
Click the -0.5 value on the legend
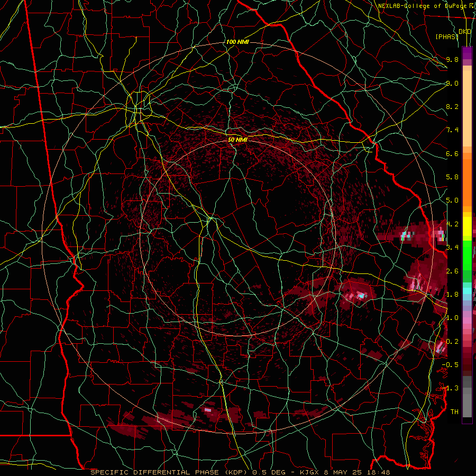450,365
